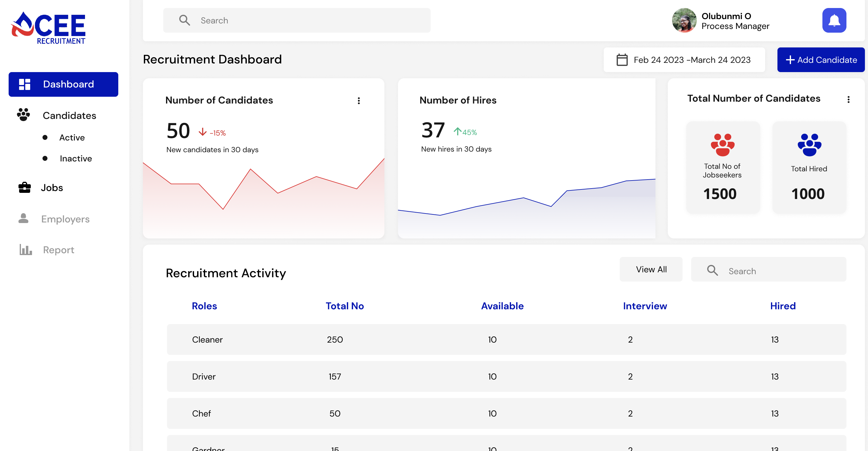Viewport: 868px width, 451px height.
Task: Select the Active candidates filter
Action: point(72,137)
